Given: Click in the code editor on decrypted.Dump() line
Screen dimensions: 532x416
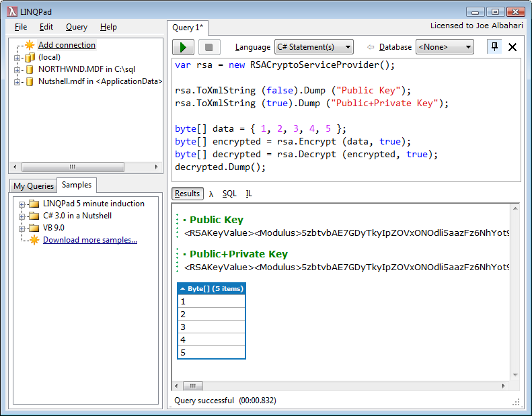Looking at the screenshot, I should coord(220,167).
